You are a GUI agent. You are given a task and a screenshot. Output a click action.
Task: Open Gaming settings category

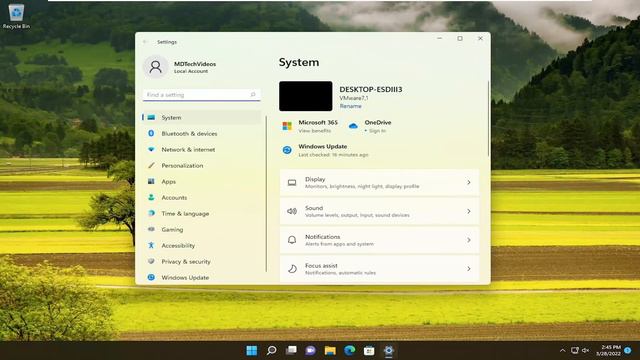pos(202,229)
